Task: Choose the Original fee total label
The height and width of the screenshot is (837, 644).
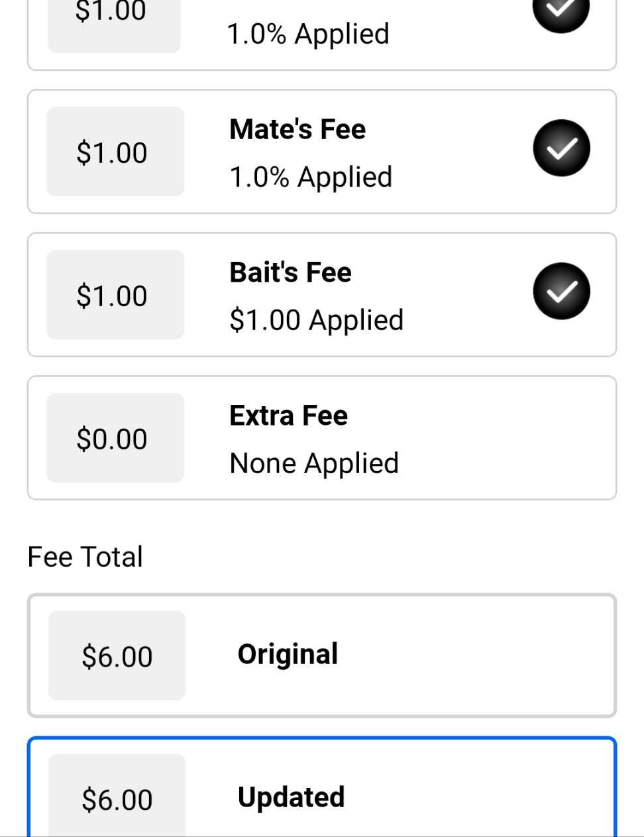Action: (288, 654)
